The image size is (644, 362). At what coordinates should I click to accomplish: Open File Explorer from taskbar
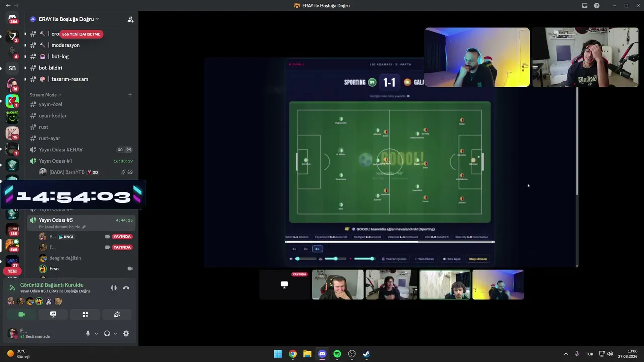[x=307, y=354]
